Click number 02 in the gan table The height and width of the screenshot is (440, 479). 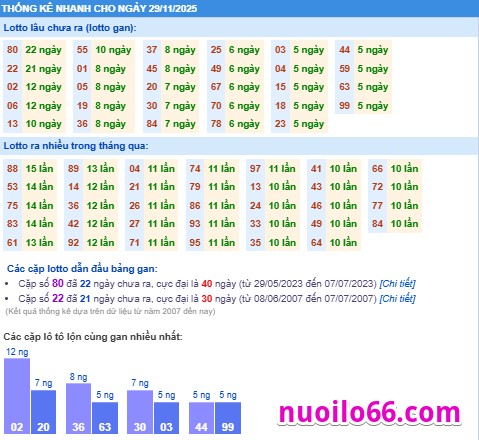[12, 87]
